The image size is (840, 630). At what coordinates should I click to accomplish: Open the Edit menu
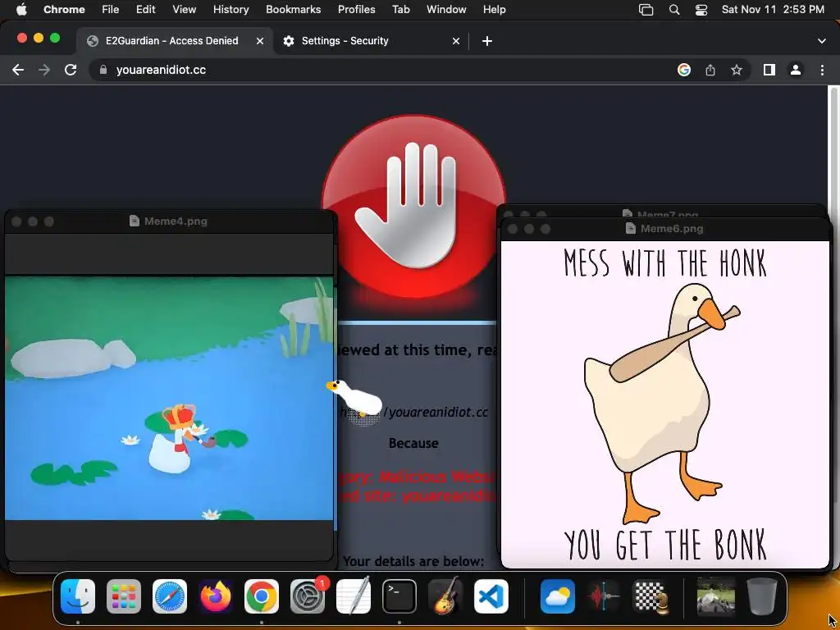(x=146, y=10)
